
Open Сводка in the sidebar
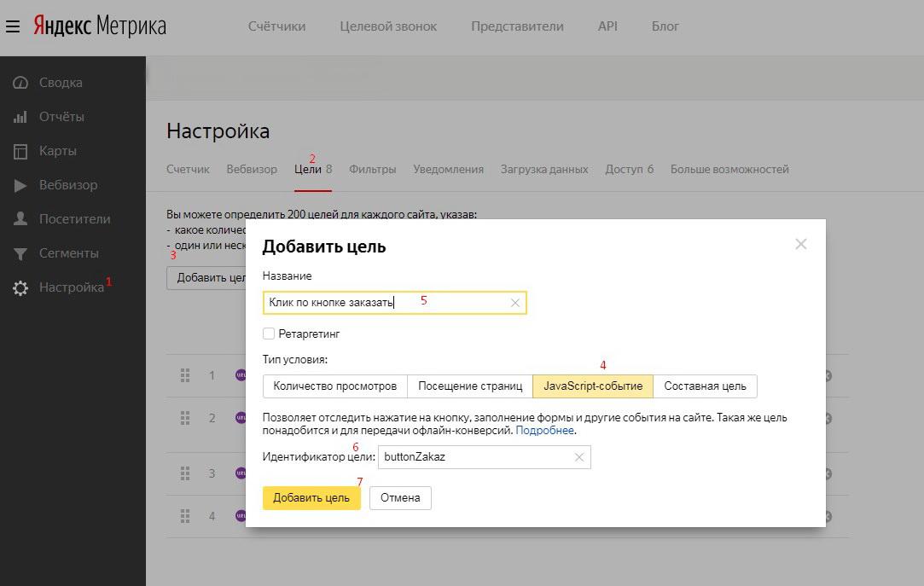point(60,83)
